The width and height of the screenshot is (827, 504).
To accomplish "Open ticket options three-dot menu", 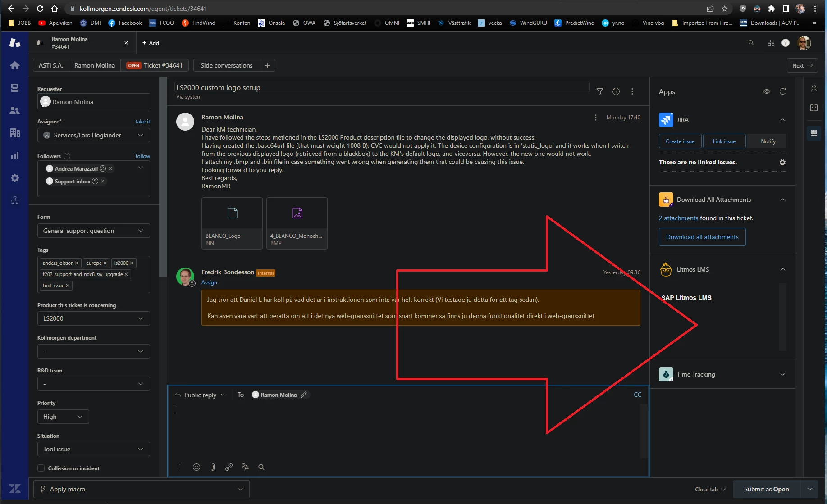I will tap(632, 91).
